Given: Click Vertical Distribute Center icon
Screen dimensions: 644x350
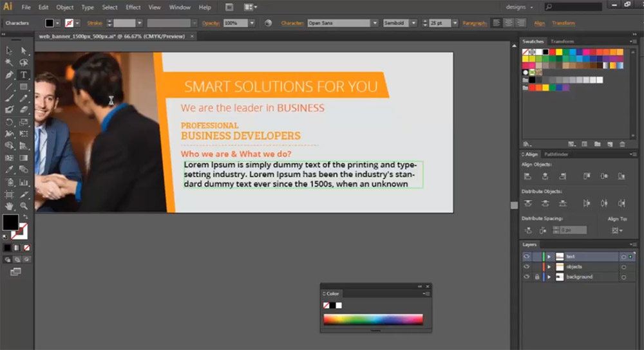Looking at the screenshot, I should click(545, 203).
